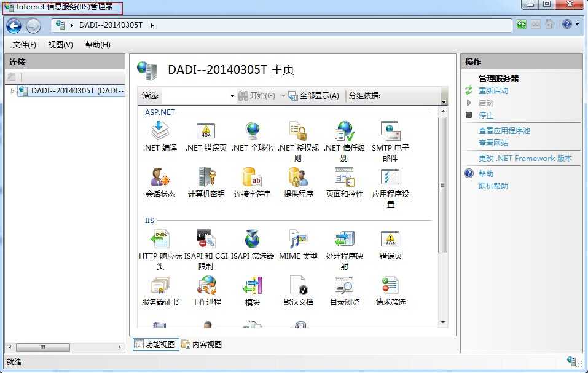Viewport: 588px width, 373px height.
Task: Switch to 内容视图 tab
Action: coord(202,344)
